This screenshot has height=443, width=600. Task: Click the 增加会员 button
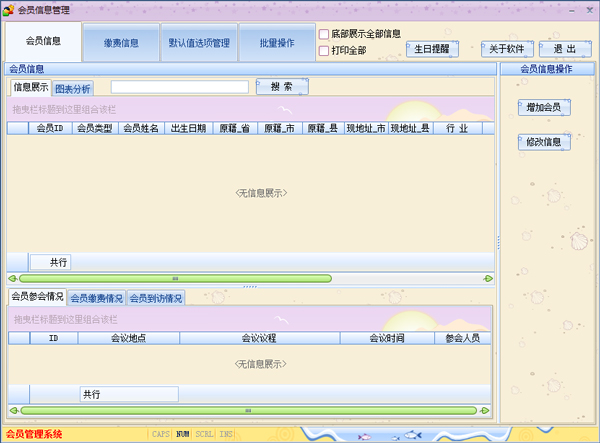(x=544, y=107)
